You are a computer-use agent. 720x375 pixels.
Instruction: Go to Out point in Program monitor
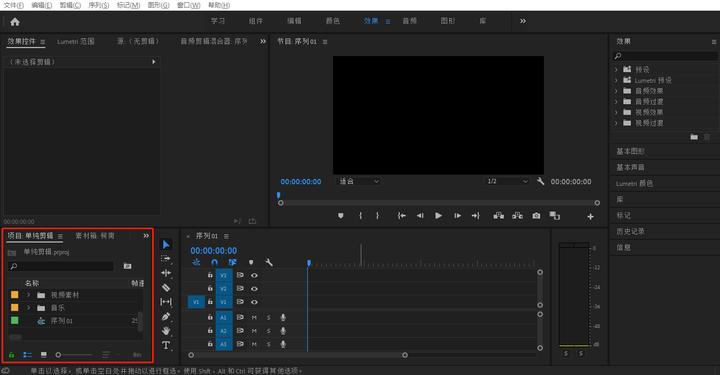476,216
